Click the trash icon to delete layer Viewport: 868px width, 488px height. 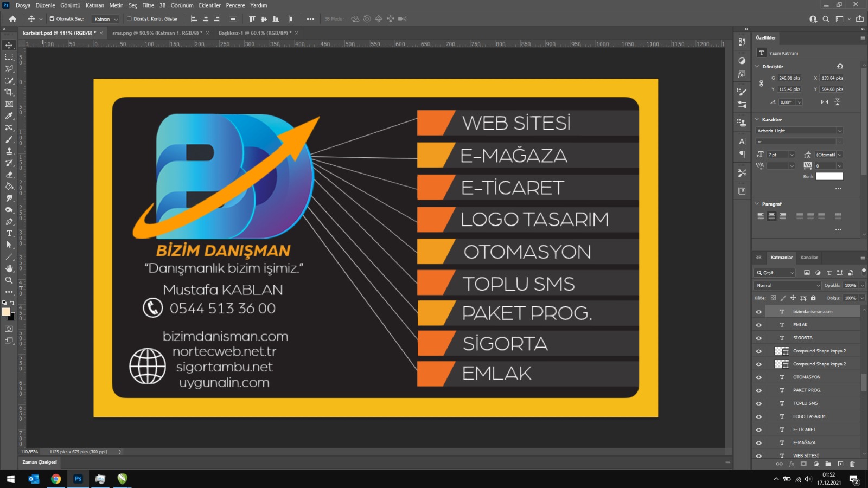click(852, 464)
